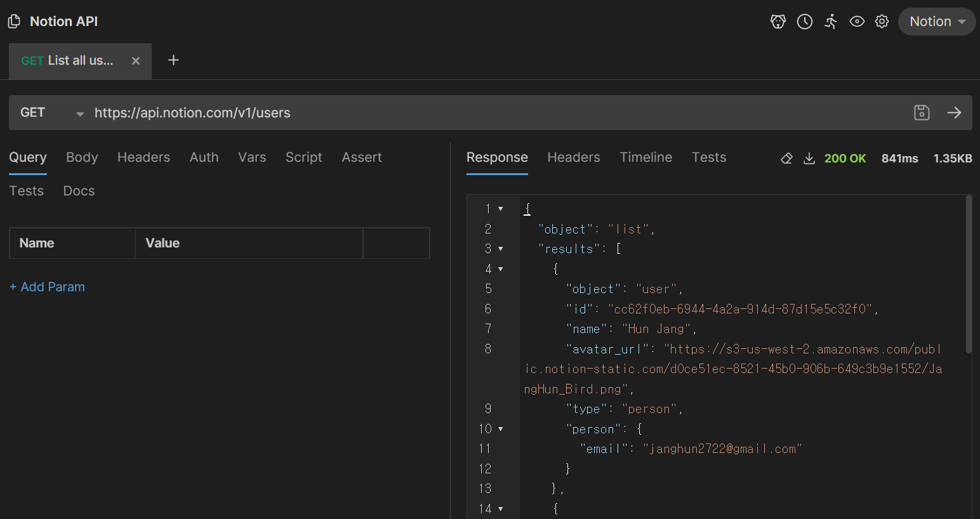Open the Notion environment dropdown
980x519 pixels.
pos(937,22)
